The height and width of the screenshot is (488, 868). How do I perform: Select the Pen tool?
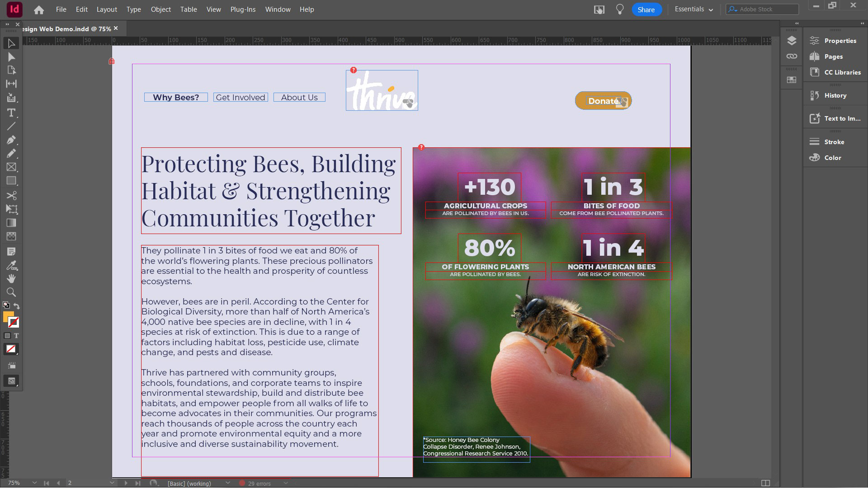pos(11,140)
